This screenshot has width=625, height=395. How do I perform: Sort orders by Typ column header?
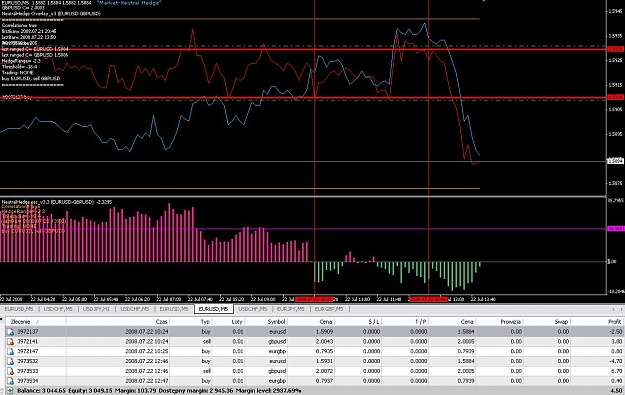click(x=205, y=322)
